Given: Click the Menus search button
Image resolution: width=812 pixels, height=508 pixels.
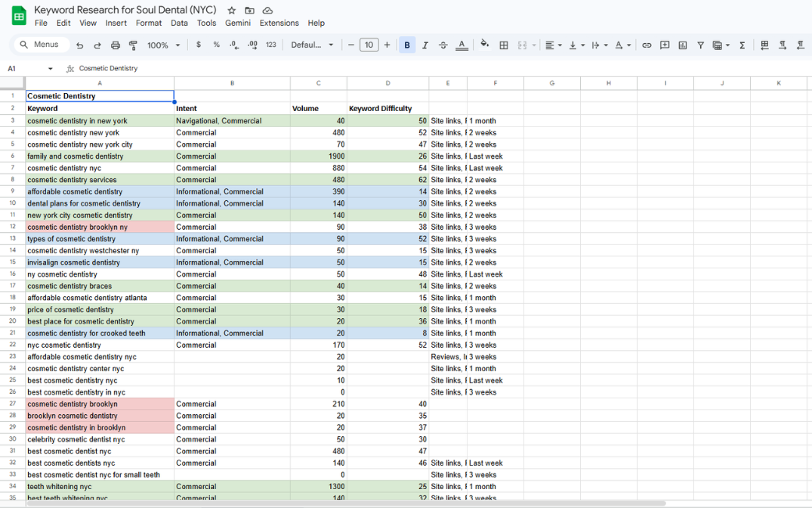Looking at the screenshot, I should 40,45.
